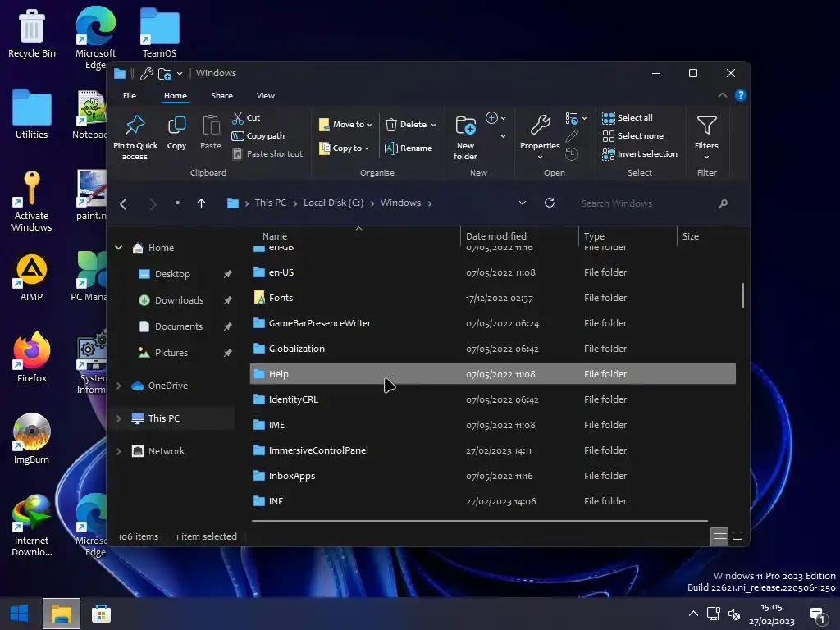Open notification center icon
Screen dimensions: 840x630
[819, 614]
